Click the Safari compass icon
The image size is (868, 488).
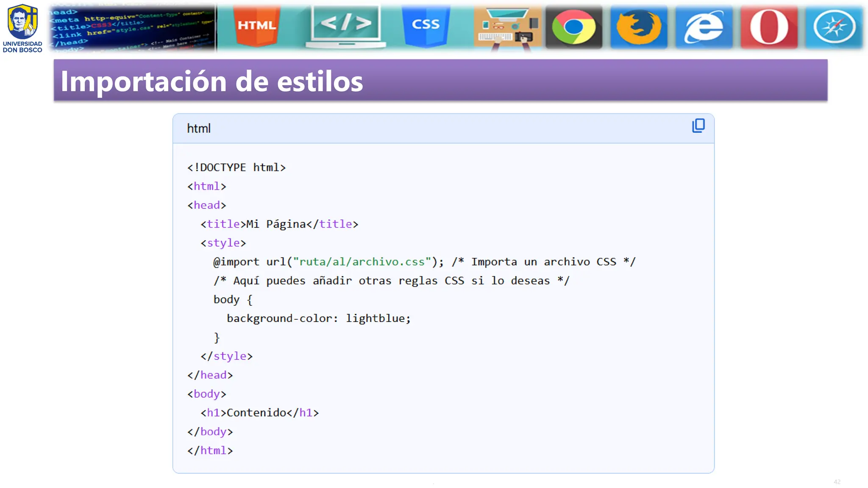pos(834,27)
